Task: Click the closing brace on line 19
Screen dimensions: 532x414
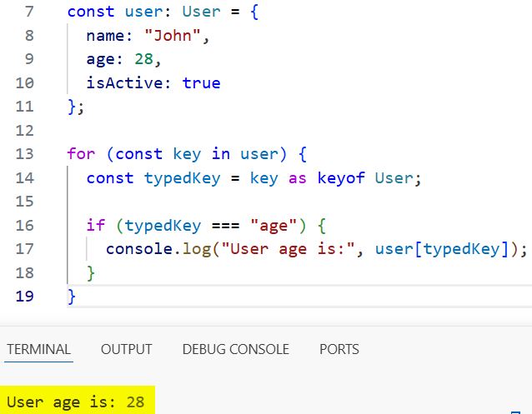Action: 72,297
